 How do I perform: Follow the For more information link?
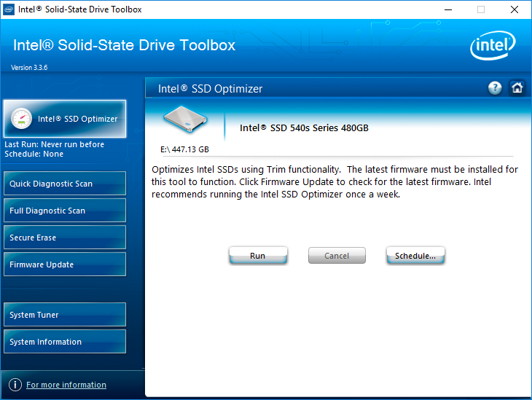point(66,385)
